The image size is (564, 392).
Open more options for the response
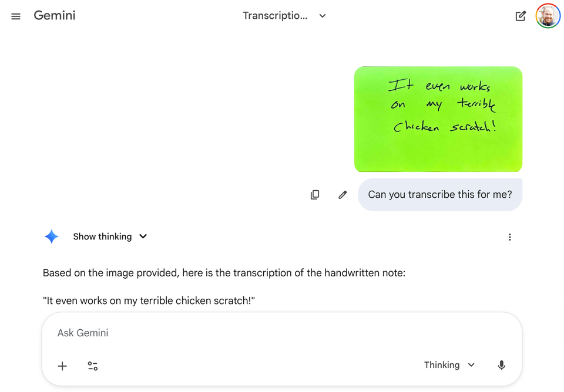[x=510, y=236]
